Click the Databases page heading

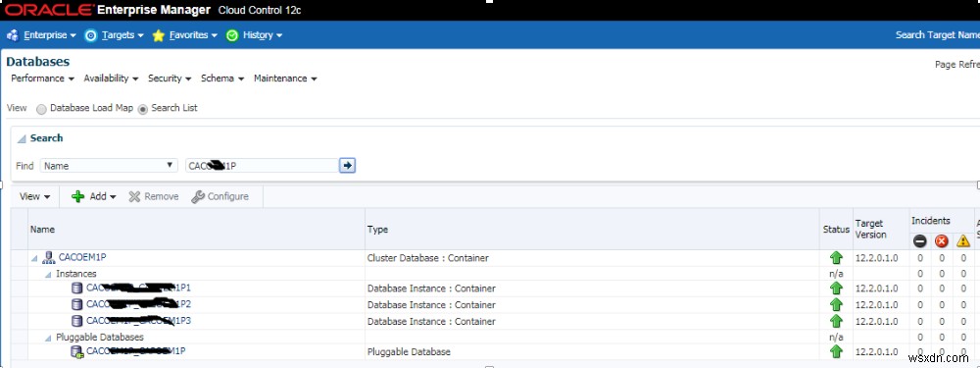(x=38, y=62)
